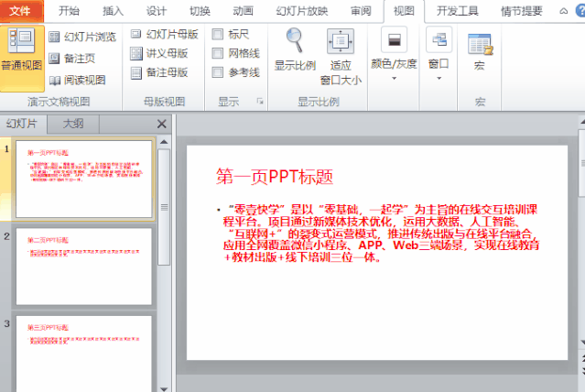Click the slide title 第一页PPT标题

pos(275,177)
